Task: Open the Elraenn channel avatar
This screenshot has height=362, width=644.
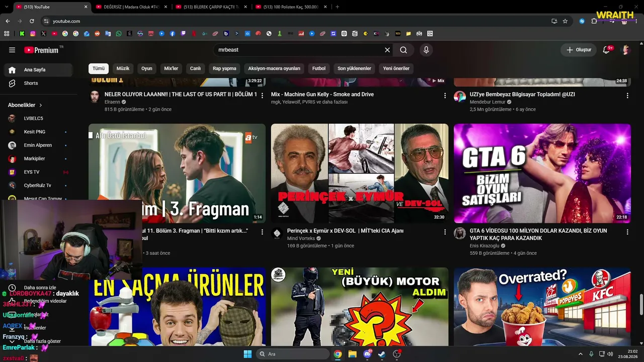Action: [x=95, y=97]
